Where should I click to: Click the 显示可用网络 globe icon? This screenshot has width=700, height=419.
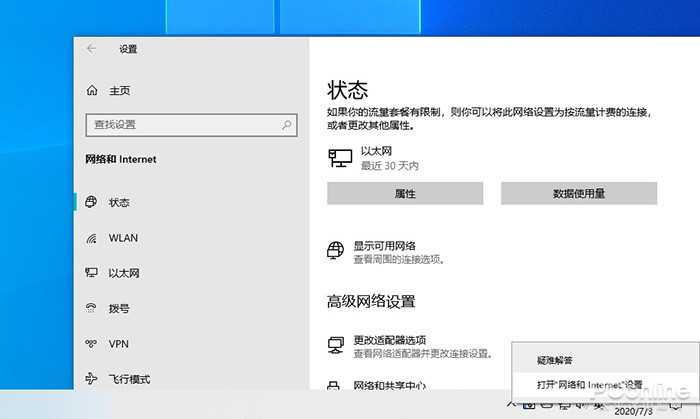(x=335, y=251)
